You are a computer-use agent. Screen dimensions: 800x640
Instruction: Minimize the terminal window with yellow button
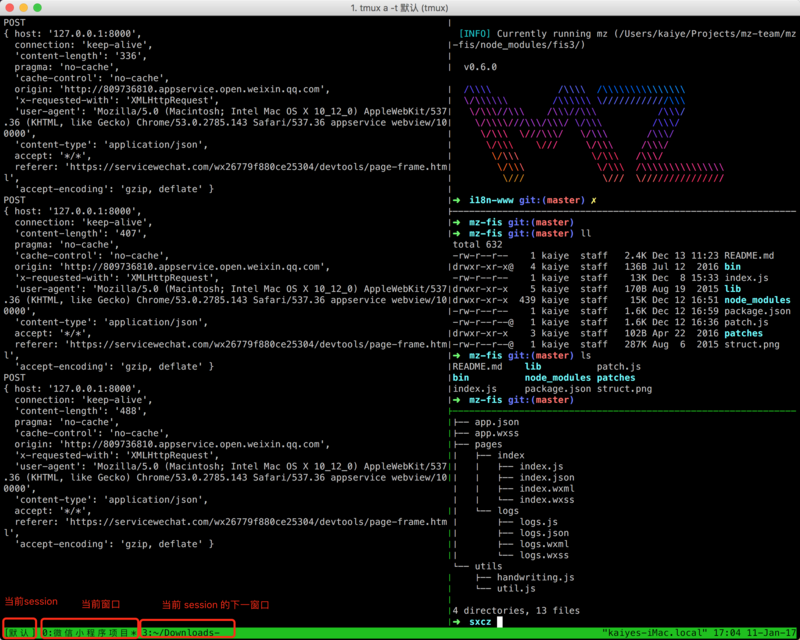(23, 8)
